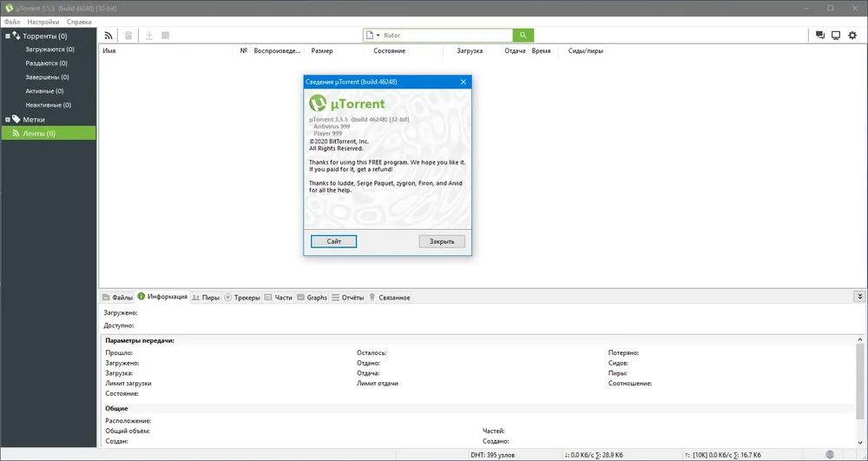Switch to the Информация tab
868x461 pixels.
coord(163,297)
